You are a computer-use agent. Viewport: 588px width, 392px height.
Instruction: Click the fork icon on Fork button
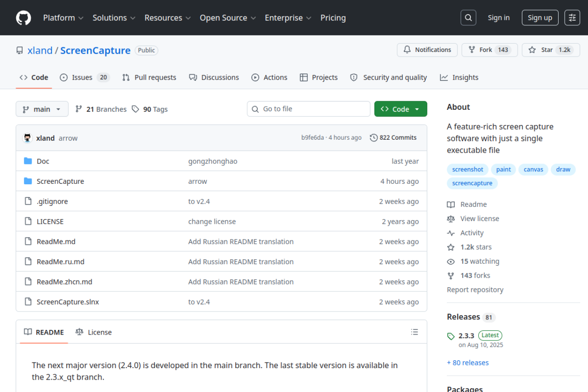coord(472,50)
